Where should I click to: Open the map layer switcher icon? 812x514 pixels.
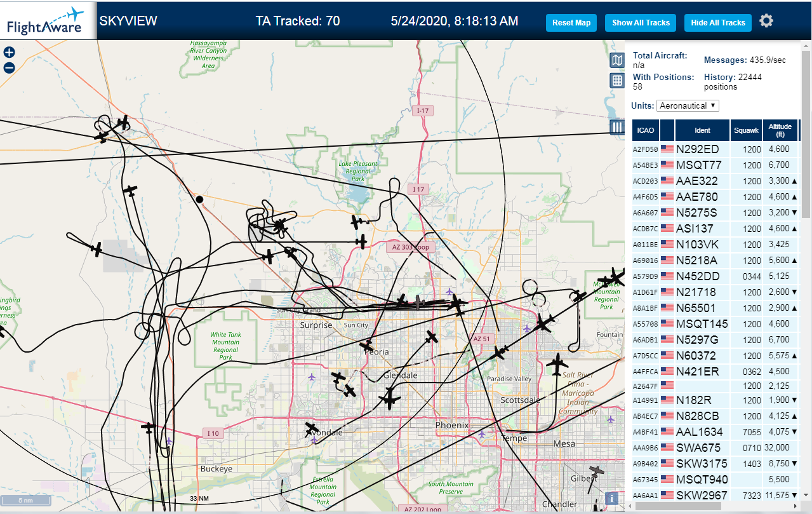click(x=616, y=60)
